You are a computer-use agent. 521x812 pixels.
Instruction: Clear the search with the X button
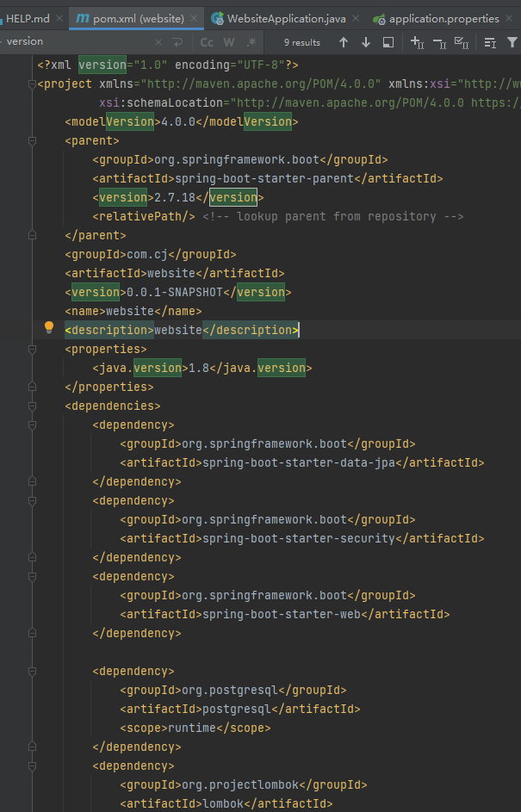click(x=157, y=40)
